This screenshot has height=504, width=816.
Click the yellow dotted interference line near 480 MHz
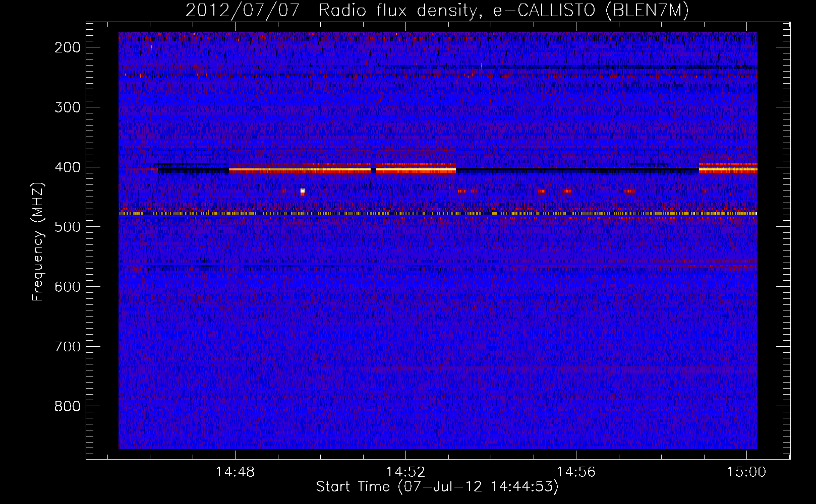438,214
